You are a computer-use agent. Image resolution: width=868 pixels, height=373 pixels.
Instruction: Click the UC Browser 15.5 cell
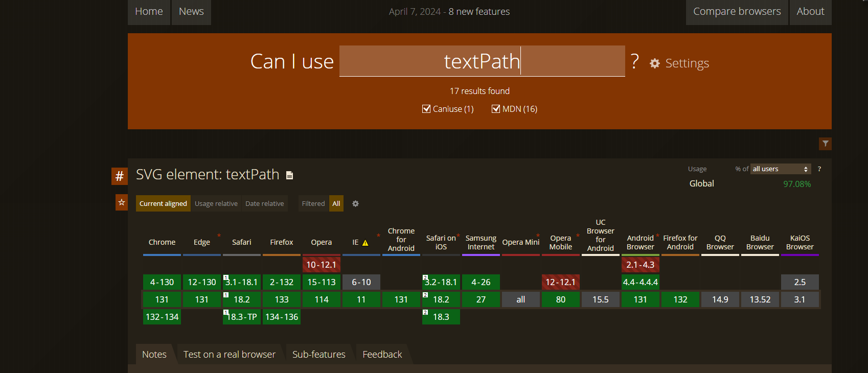coord(601,299)
